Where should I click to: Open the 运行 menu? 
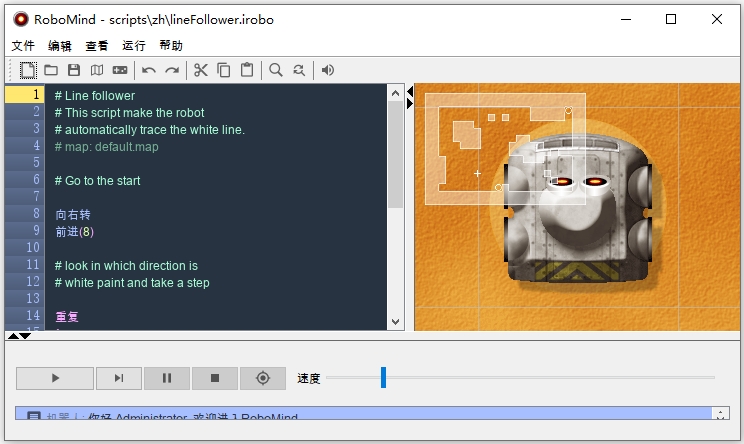pyautogui.click(x=134, y=46)
